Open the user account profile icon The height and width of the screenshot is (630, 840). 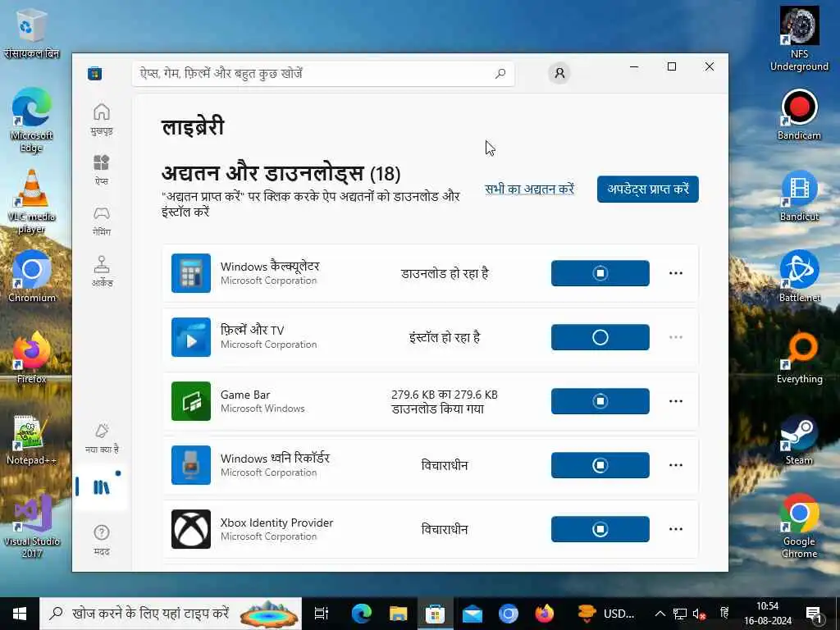pos(559,73)
